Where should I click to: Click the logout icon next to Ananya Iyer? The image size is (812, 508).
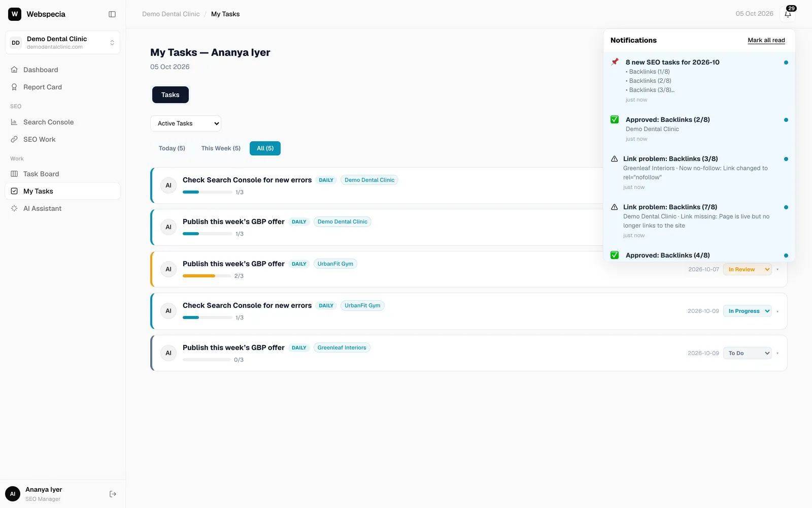click(x=113, y=494)
